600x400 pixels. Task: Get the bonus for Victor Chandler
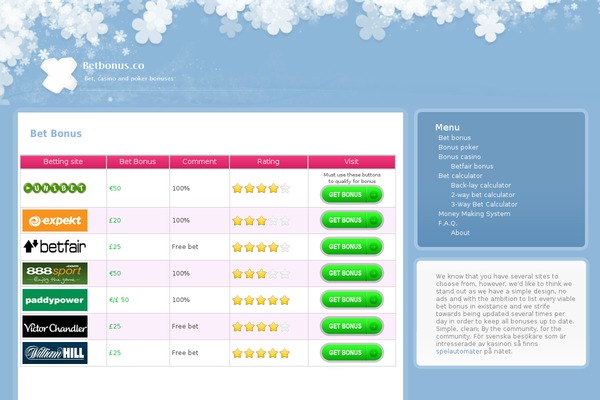pos(352,326)
